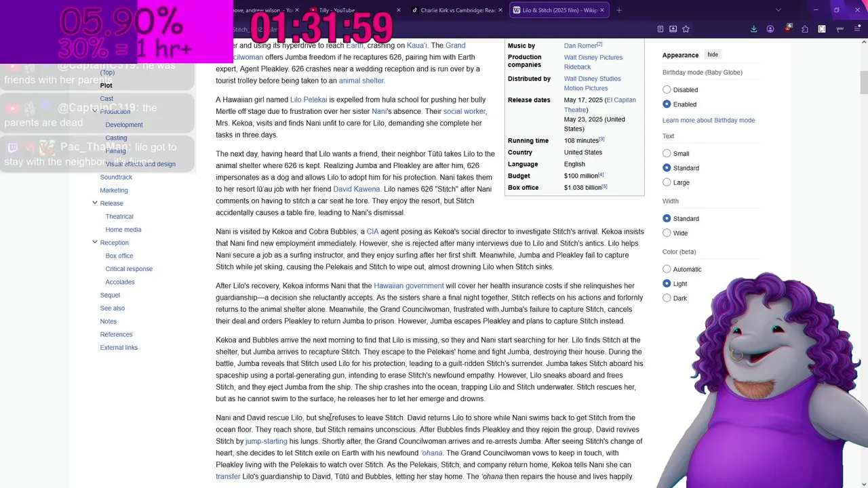Open box office citation [5] reference
Viewport: 868px width, 488px height.
pos(604,186)
